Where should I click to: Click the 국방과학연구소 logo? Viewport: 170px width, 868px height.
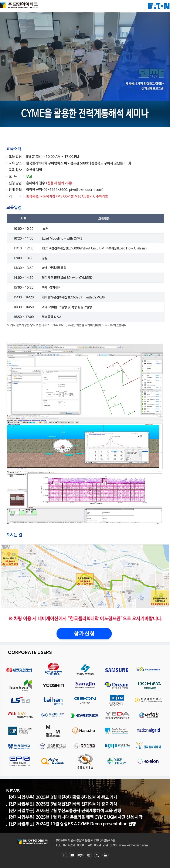(149, 700)
